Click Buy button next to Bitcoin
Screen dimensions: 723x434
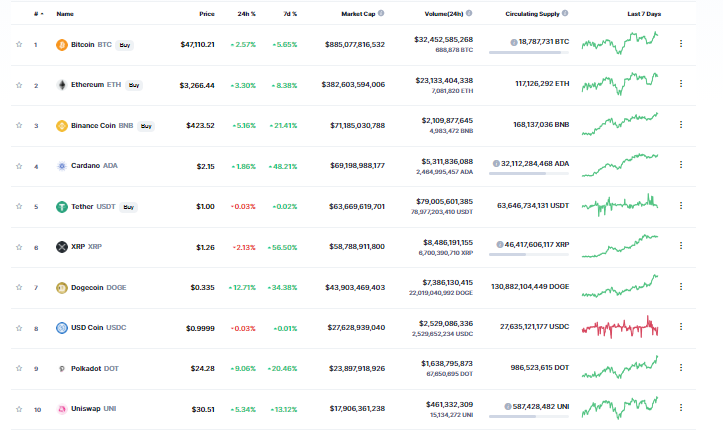point(124,45)
